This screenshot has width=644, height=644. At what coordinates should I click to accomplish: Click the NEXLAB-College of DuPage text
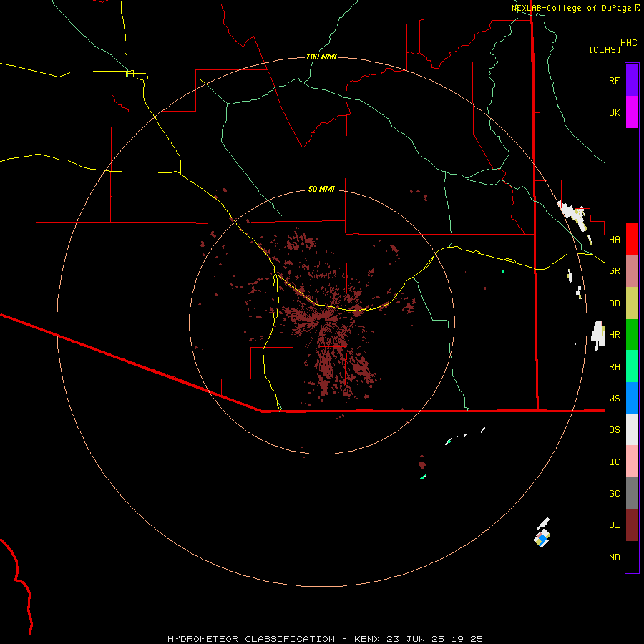pyautogui.click(x=571, y=8)
